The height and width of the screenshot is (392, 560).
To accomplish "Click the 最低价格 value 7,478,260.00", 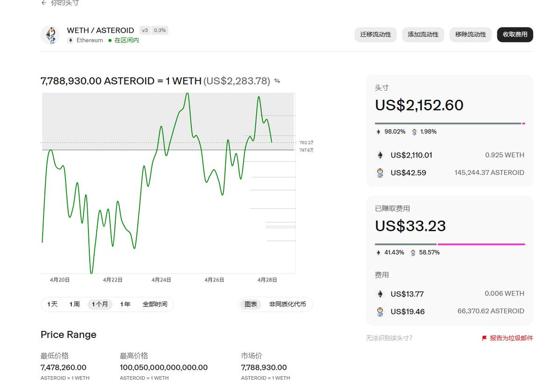I will coord(63,368).
